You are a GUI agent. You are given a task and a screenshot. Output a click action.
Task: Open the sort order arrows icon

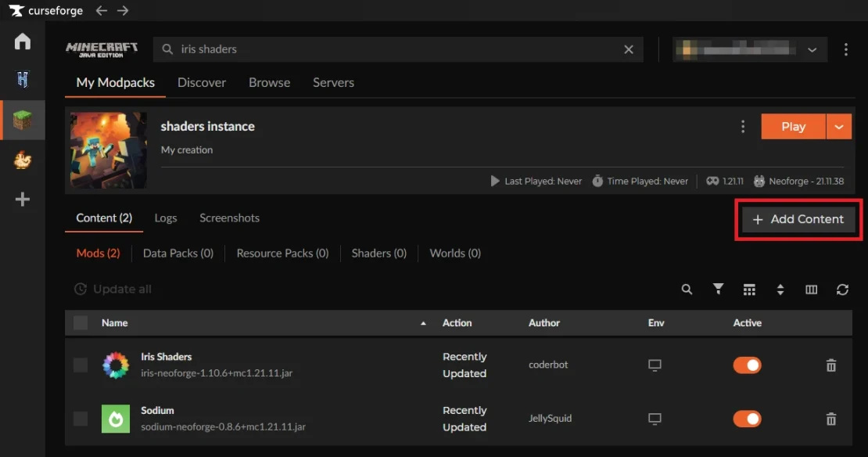pos(780,290)
